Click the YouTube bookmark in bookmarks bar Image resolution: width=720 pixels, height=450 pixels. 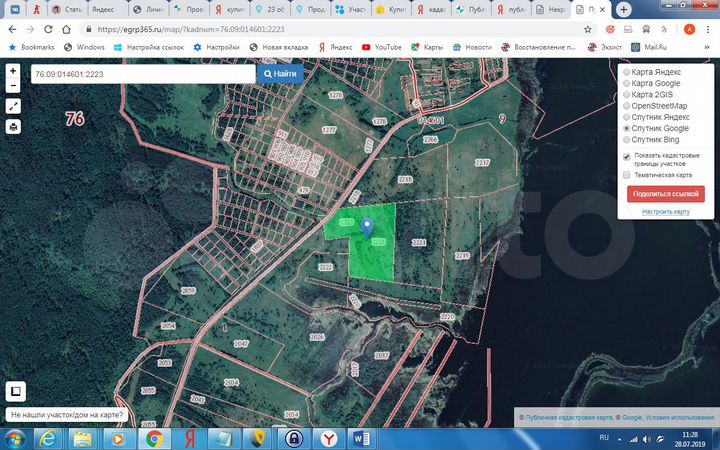(382, 47)
